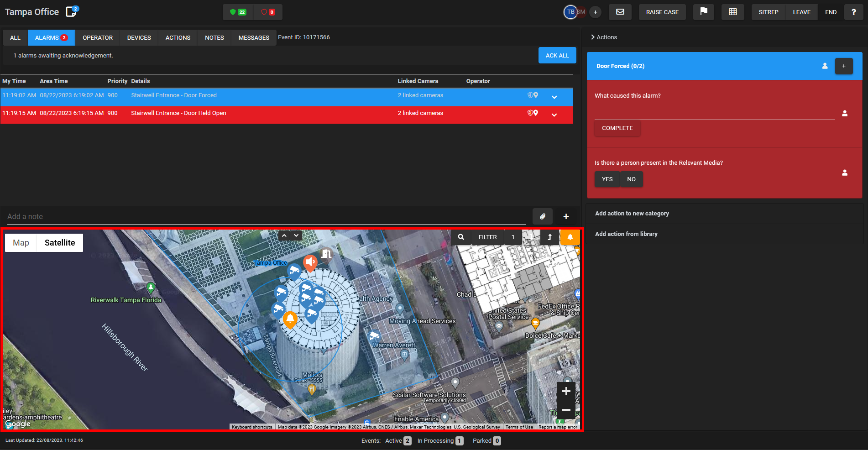
Task: Toggle floor level 1 on the map toolbar
Action: pos(512,237)
